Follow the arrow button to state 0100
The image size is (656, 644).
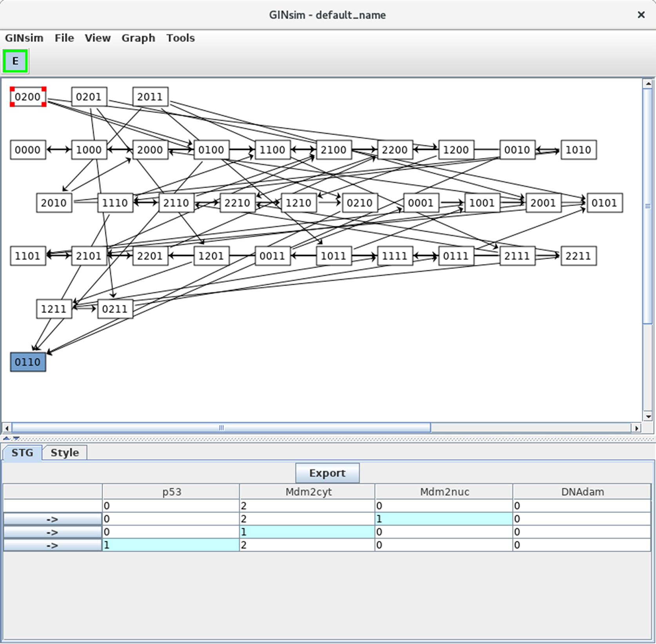click(x=52, y=532)
